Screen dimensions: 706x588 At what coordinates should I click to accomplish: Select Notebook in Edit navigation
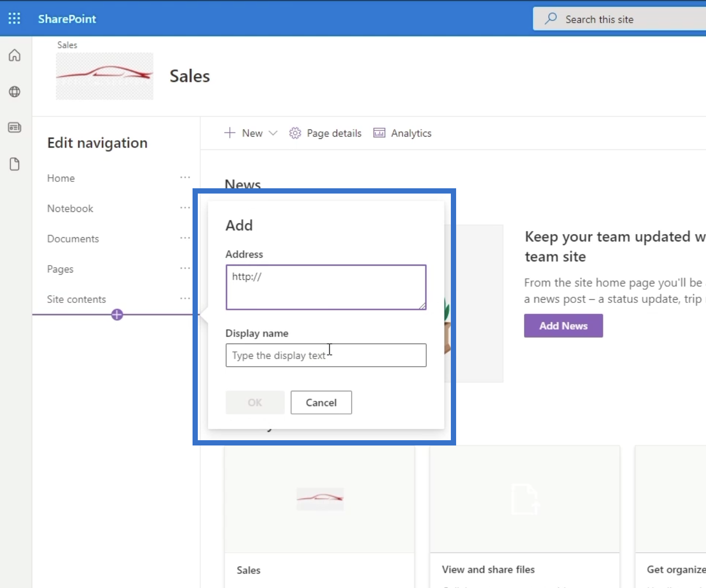click(x=70, y=209)
